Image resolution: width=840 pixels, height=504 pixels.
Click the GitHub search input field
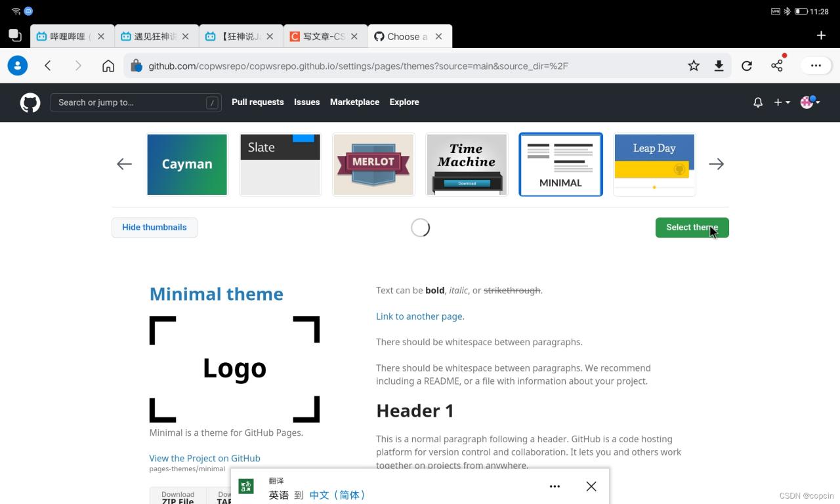tap(136, 102)
